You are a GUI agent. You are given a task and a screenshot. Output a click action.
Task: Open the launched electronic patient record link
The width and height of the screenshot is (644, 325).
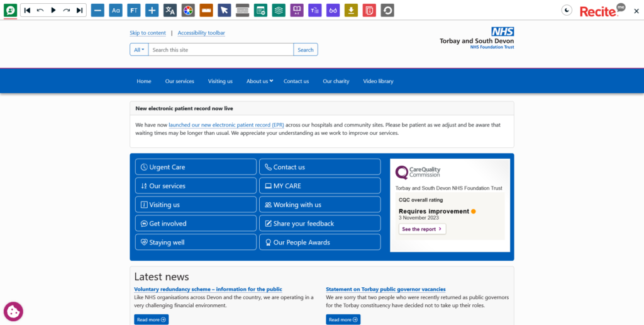click(x=226, y=125)
